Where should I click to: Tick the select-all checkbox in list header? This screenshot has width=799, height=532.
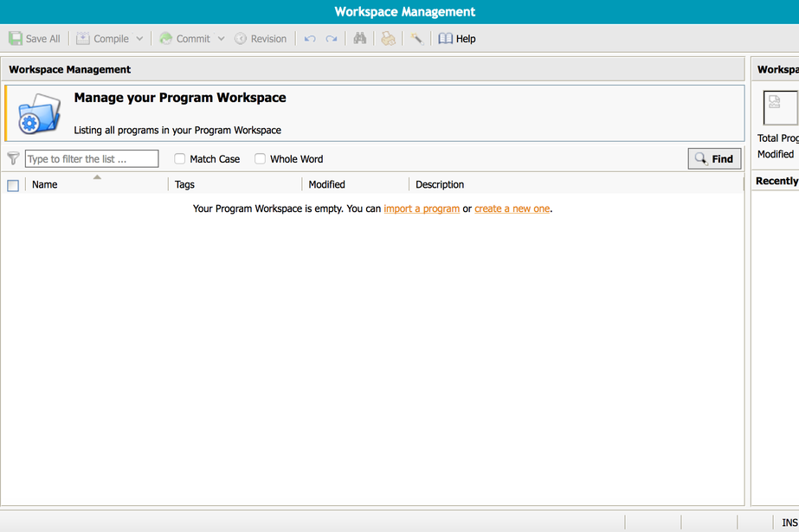pos(13,185)
